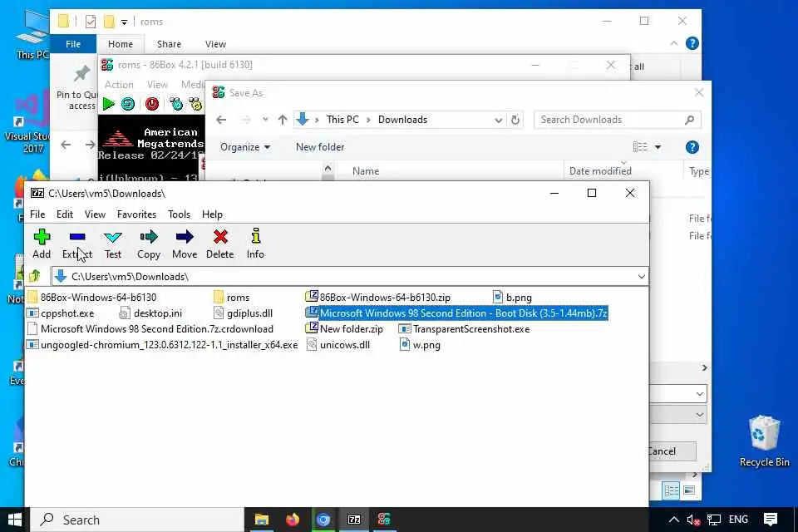This screenshot has height=532, width=798.
Task: Expand the Save As address path history
Action: (x=498, y=120)
